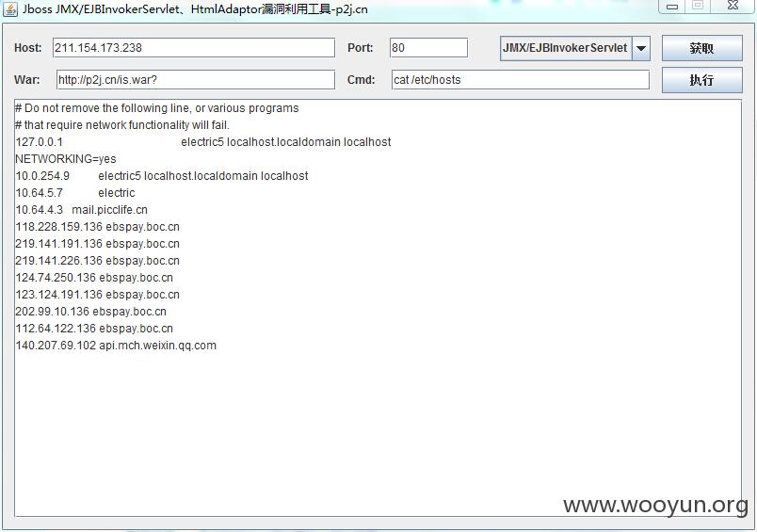Click the War URL input field
The image size is (757, 532).
196,80
